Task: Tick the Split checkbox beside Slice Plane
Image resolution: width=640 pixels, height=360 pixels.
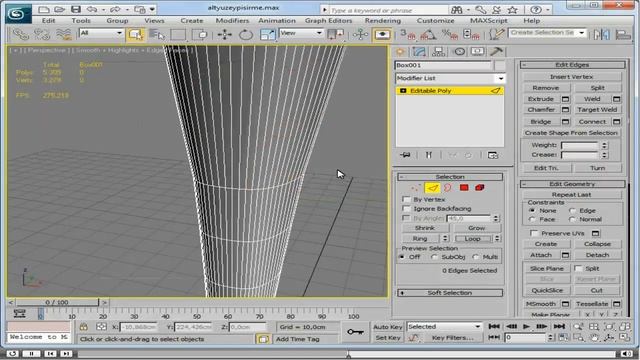Action: 578,268
